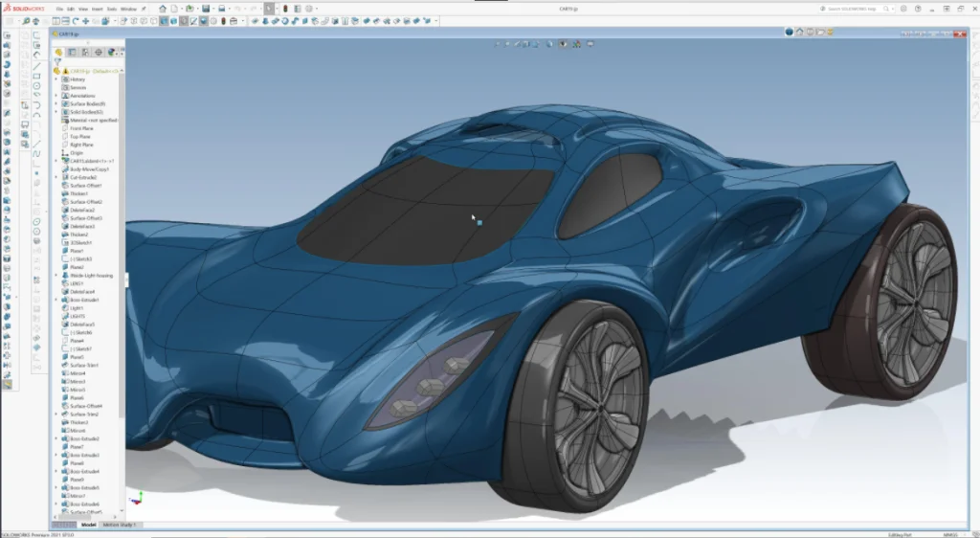
Task: Select the Model tab at bottom
Action: point(88,525)
